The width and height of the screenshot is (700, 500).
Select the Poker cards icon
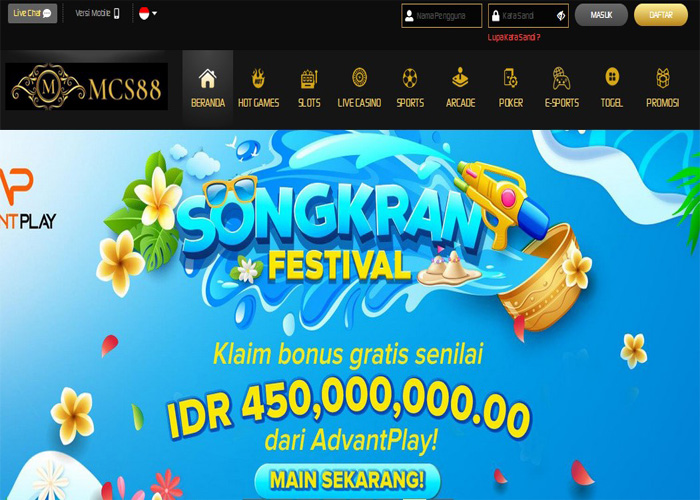510,78
